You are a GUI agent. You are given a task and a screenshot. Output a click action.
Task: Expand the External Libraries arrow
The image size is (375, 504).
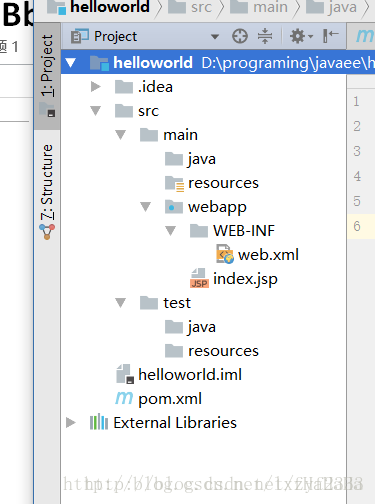pos(71,423)
